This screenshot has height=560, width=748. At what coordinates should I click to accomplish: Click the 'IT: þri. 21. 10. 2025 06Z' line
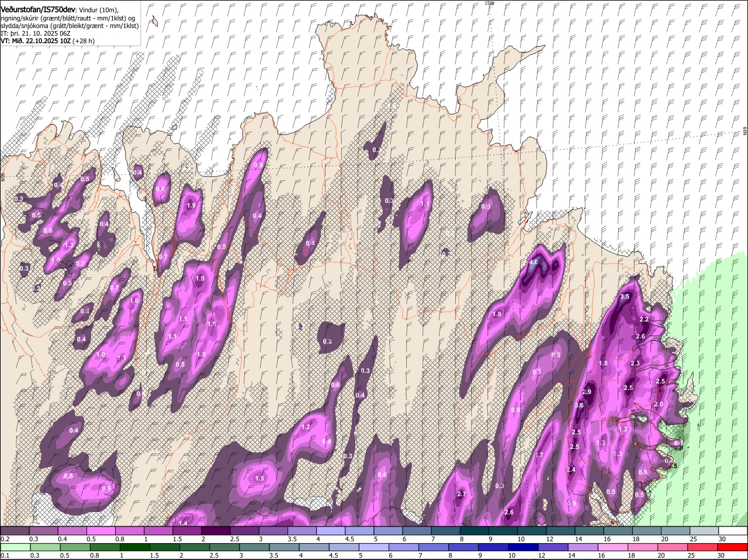click(36, 33)
